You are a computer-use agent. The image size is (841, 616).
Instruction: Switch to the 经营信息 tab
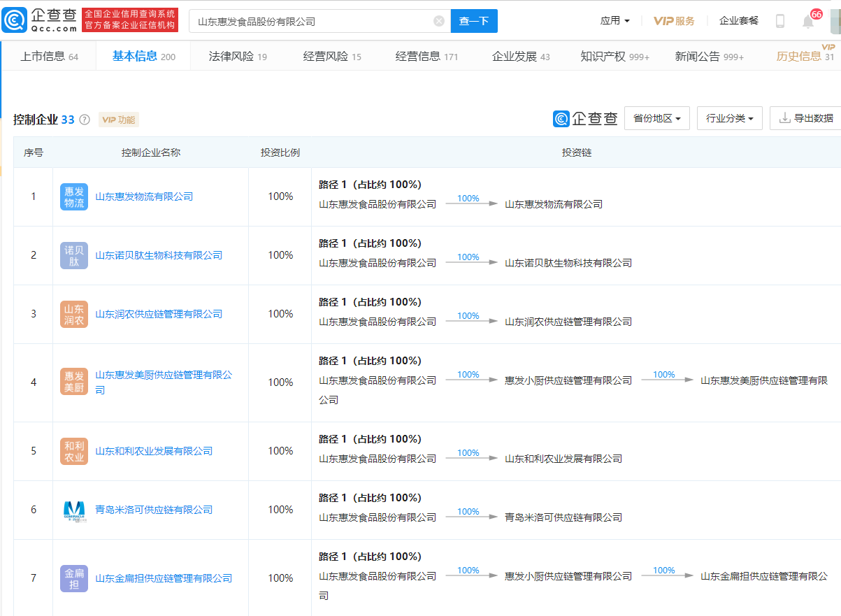pyautogui.click(x=426, y=56)
